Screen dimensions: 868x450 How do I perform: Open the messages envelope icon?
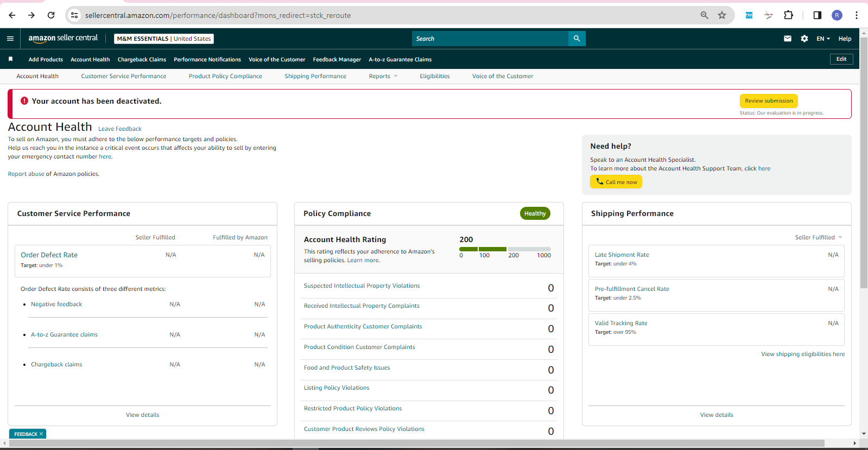coord(788,39)
